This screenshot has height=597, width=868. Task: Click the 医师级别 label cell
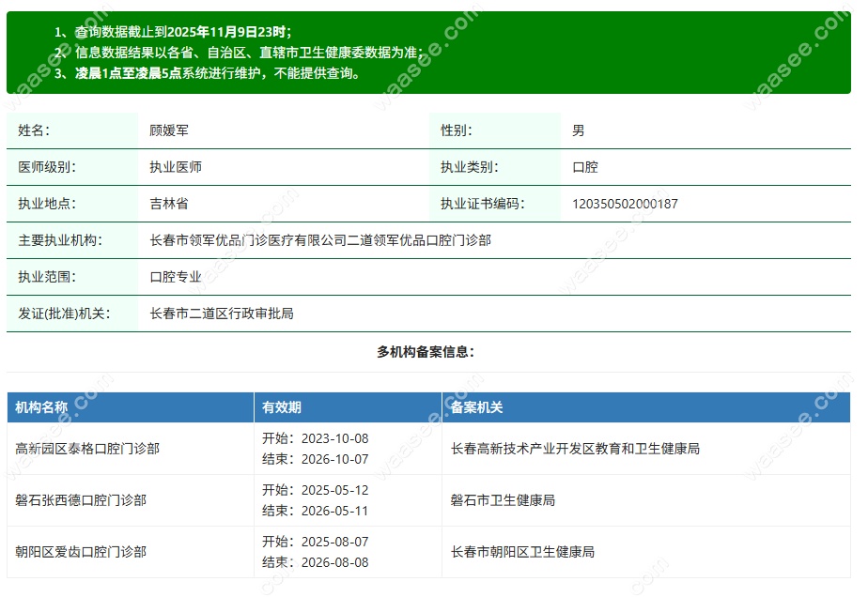click(38, 167)
